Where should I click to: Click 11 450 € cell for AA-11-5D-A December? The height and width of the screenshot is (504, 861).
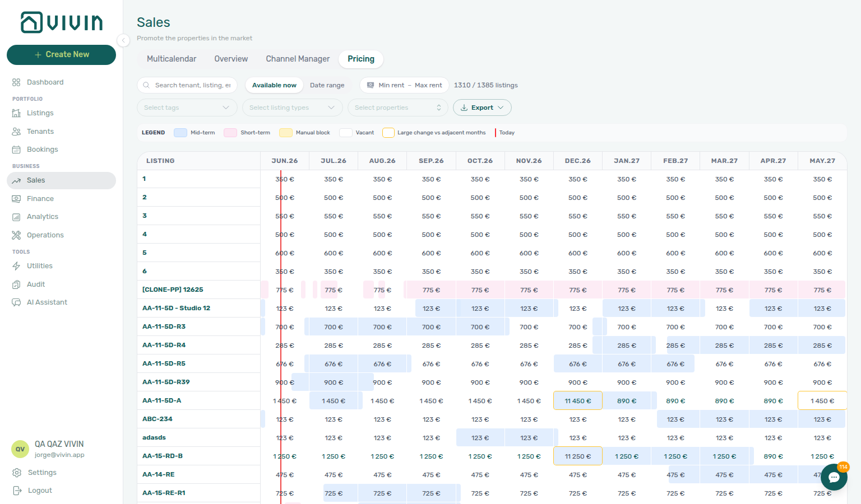tap(578, 401)
